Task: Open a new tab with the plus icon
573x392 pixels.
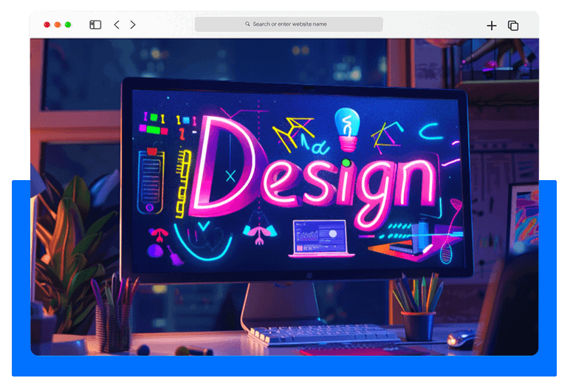Action: (492, 26)
